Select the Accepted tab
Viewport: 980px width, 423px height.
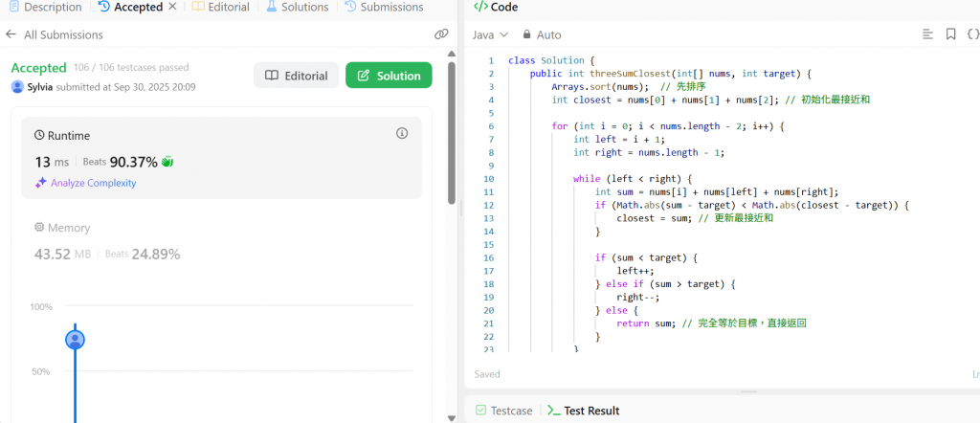pos(131,8)
